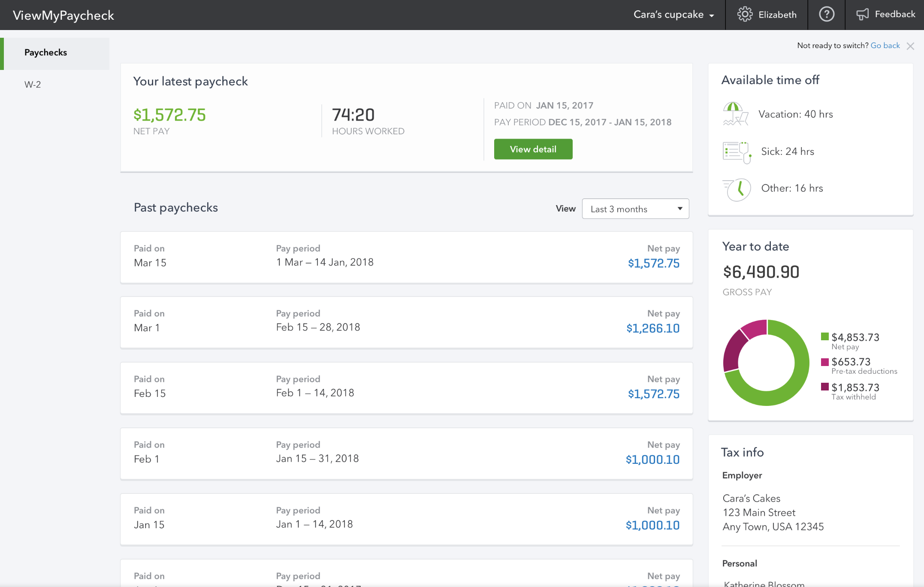Expand the Cara's cupcake company dropdown
924x587 pixels.
point(673,15)
